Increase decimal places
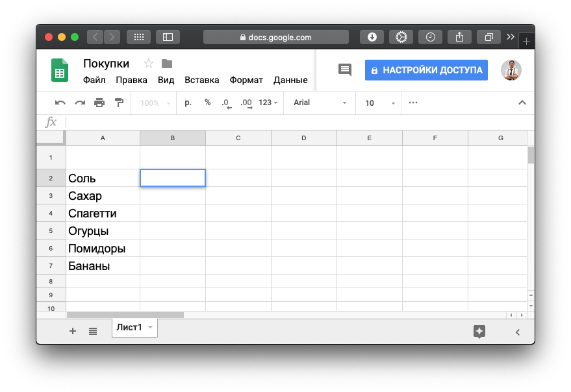The height and width of the screenshot is (392, 571). pos(245,103)
